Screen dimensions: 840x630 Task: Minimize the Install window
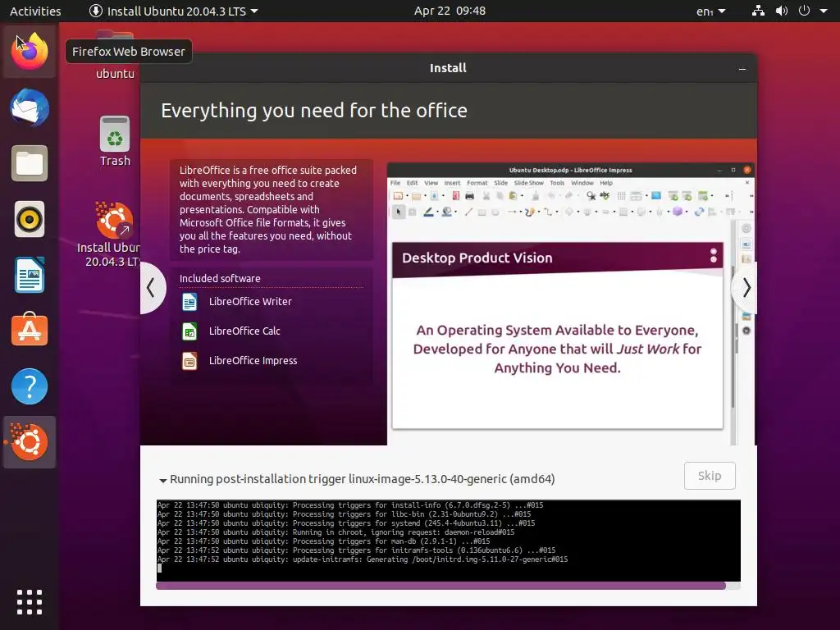[x=742, y=69]
